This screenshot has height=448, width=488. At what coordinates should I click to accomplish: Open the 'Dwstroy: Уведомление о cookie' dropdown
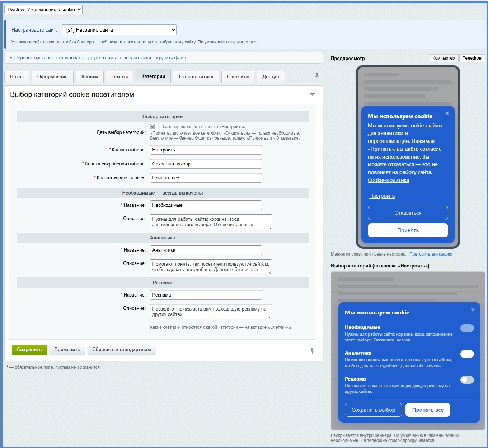[x=43, y=10]
